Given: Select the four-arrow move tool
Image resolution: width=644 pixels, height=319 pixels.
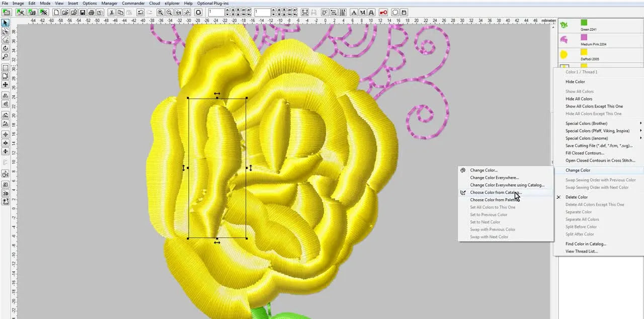Looking at the screenshot, I should 6,85.
